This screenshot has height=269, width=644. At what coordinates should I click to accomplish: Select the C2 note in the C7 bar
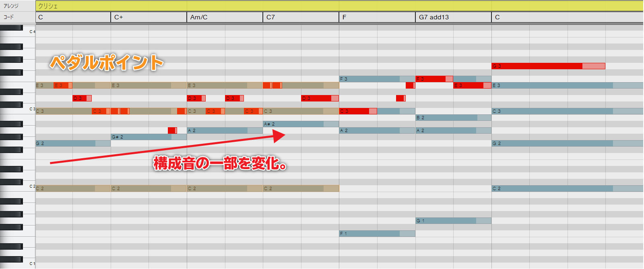tap(301, 188)
